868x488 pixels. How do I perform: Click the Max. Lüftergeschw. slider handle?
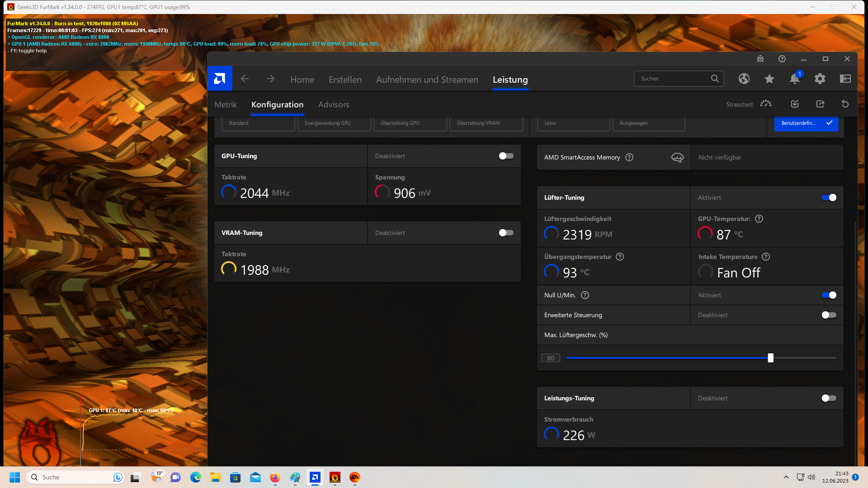[x=770, y=358]
